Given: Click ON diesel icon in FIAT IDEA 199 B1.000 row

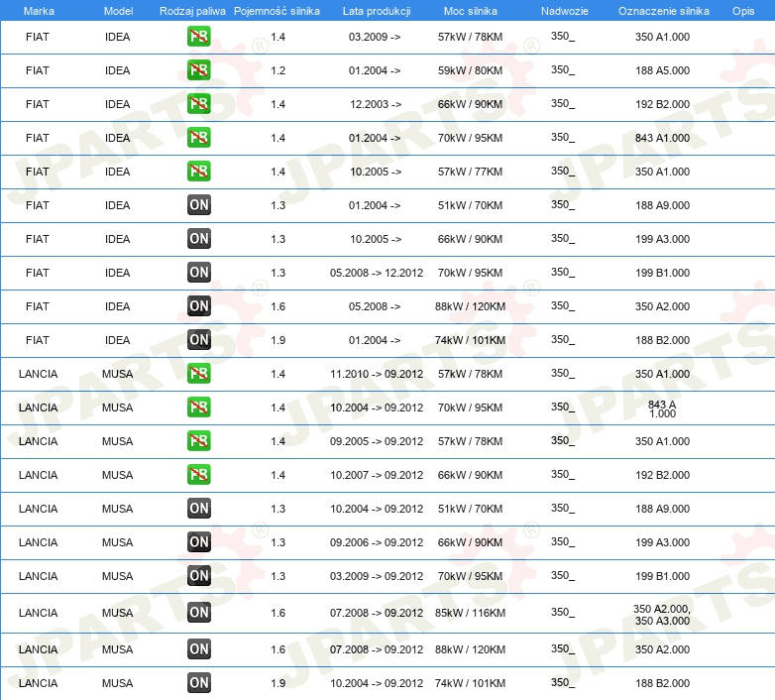Looking at the screenshot, I should tap(198, 272).
